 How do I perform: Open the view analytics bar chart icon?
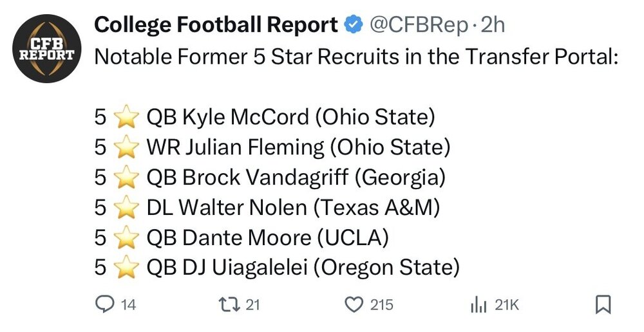(478, 305)
